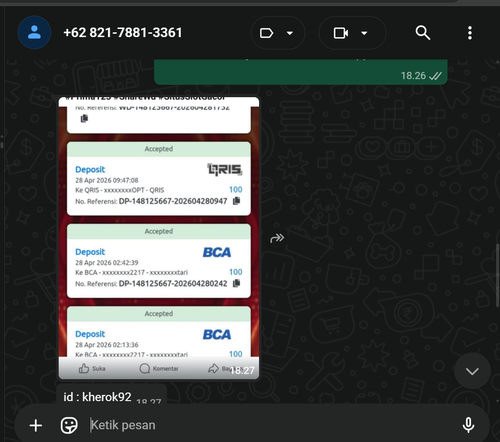
Task: Start a video call via camera icon
Action: [x=341, y=33]
